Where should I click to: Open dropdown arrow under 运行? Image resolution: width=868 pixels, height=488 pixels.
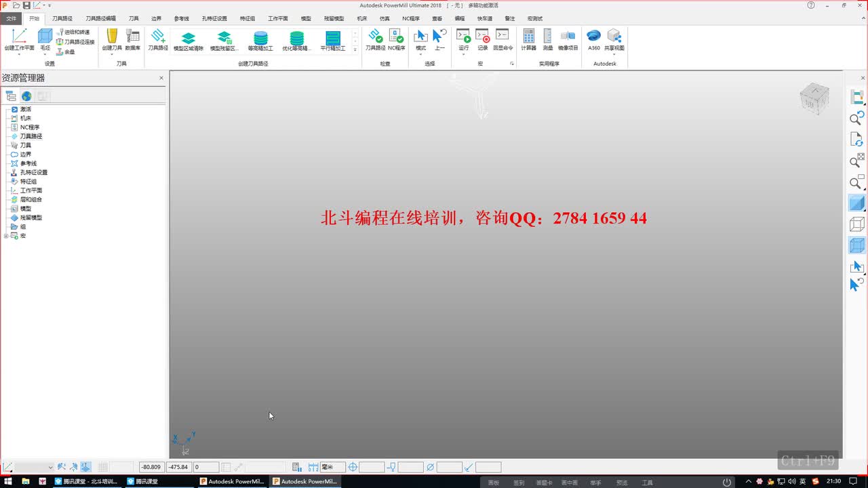[463, 54]
